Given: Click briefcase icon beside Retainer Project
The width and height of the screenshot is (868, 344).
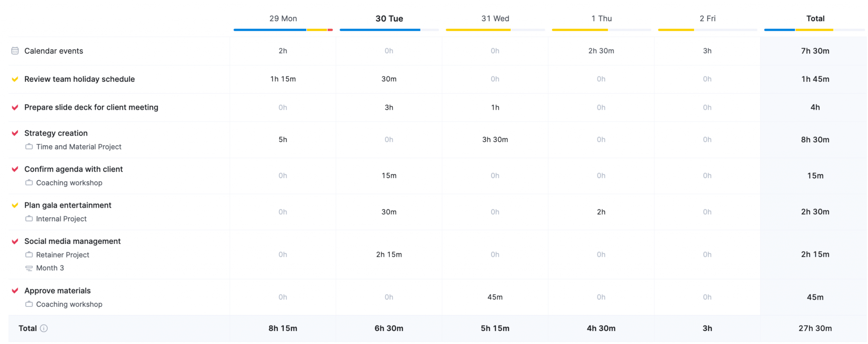Looking at the screenshot, I should [29, 254].
